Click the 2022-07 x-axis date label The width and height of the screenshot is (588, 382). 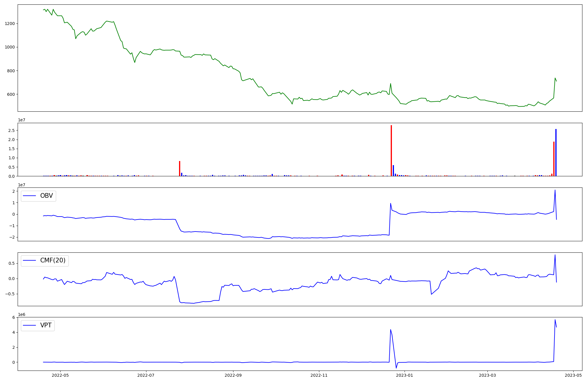(146, 375)
